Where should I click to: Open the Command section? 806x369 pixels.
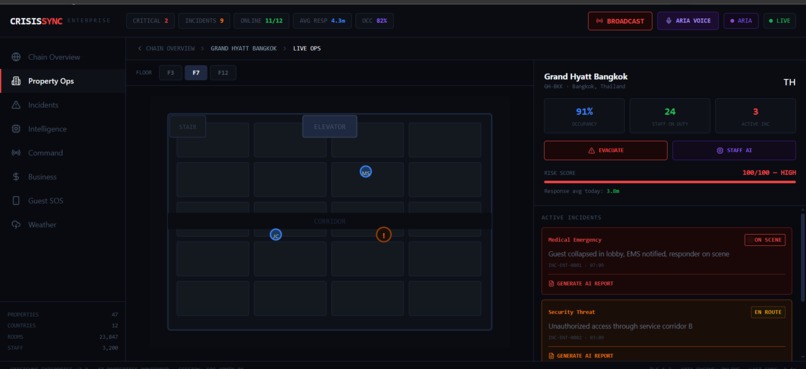63,153
